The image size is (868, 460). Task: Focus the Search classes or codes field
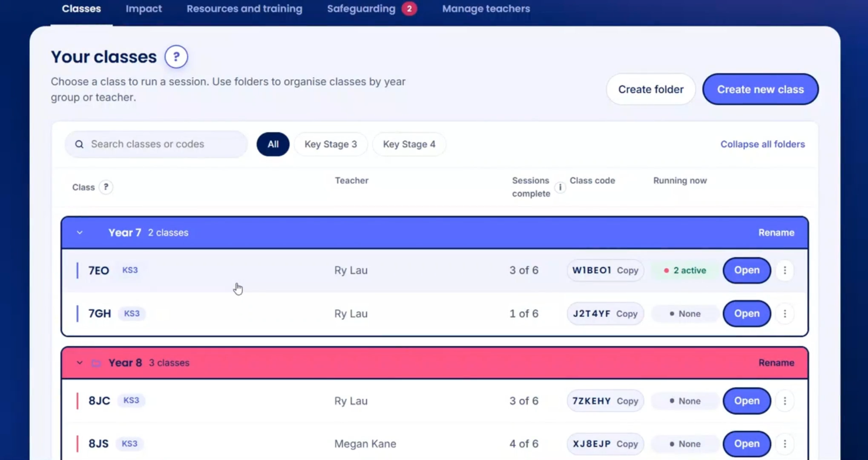click(156, 144)
